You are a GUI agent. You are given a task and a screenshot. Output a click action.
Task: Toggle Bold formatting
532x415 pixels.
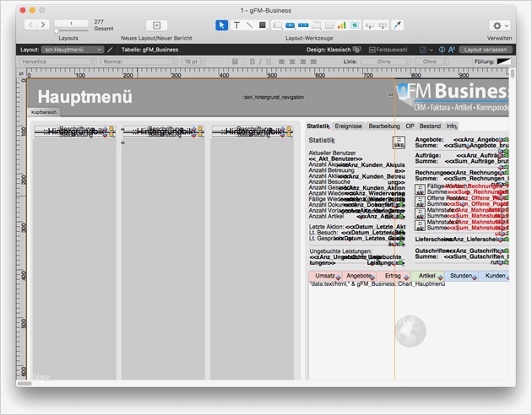coord(252,62)
